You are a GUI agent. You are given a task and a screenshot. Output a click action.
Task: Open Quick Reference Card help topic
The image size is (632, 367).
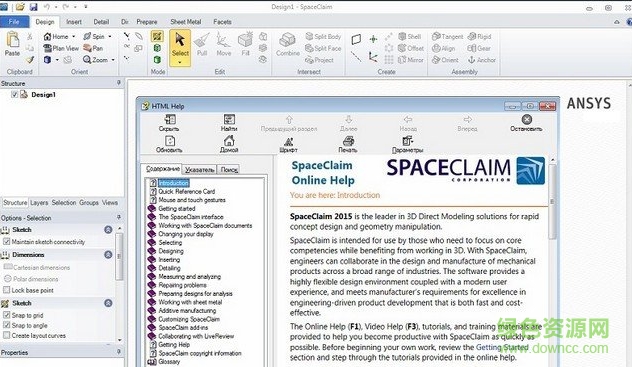(x=187, y=191)
